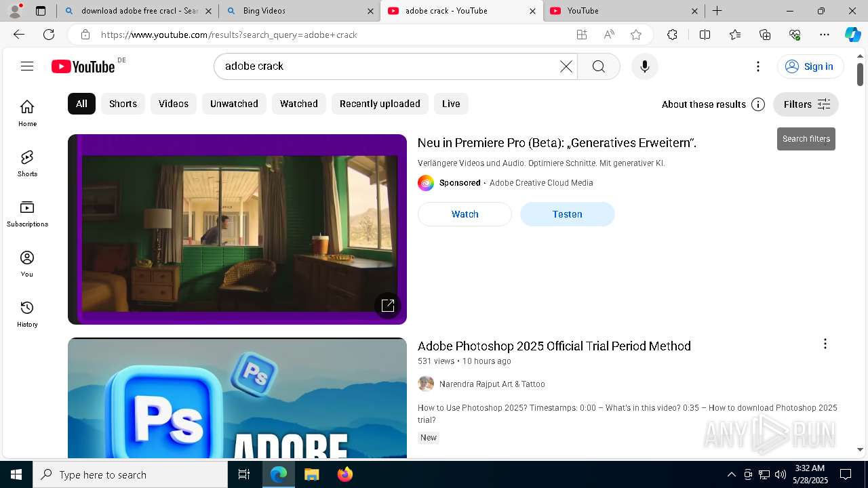The height and width of the screenshot is (488, 868).
Task: Refresh the page
Action: tap(49, 35)
